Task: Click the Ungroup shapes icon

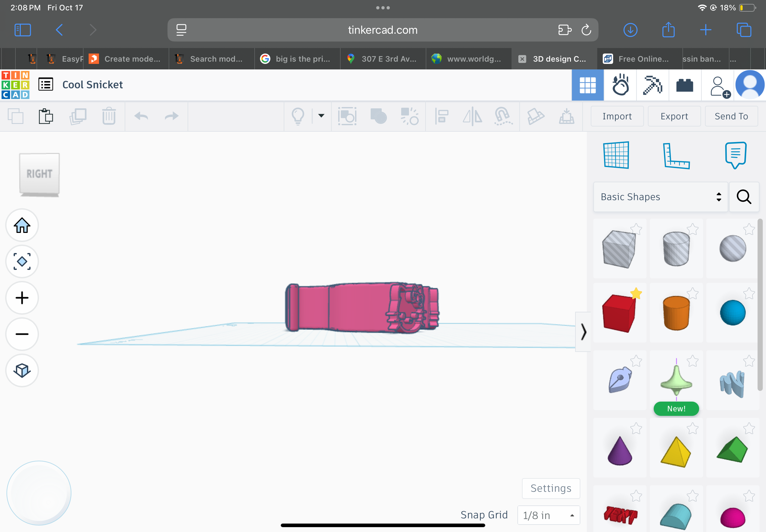Action: 410,116
